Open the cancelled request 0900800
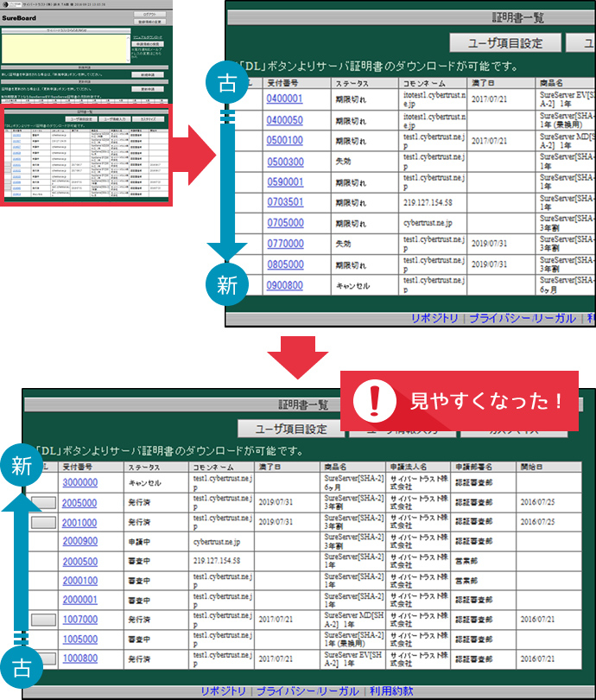 tap(284, 284)
